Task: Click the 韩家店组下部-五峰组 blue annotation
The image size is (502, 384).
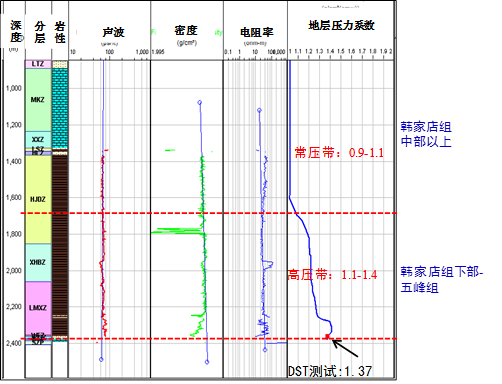Action: point(442,279)
